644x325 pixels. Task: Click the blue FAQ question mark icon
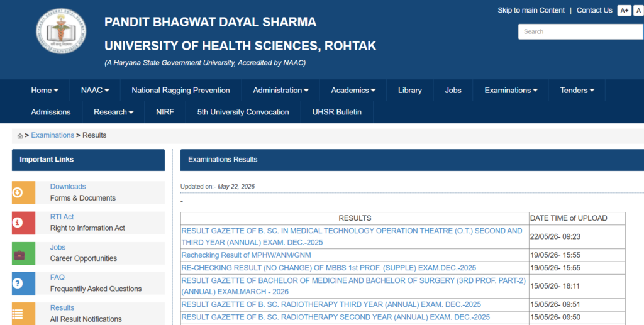point(23,284)
